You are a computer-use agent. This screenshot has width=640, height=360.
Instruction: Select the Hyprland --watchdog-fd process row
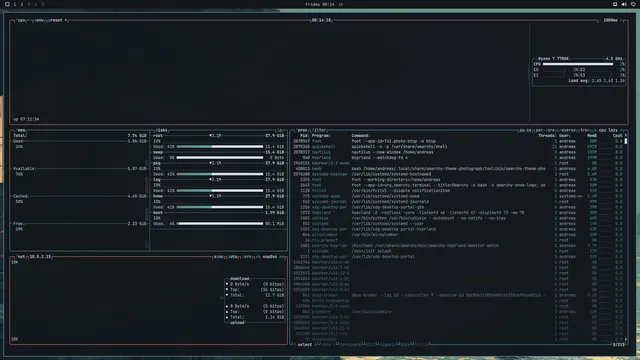click(x=458, y=158)
